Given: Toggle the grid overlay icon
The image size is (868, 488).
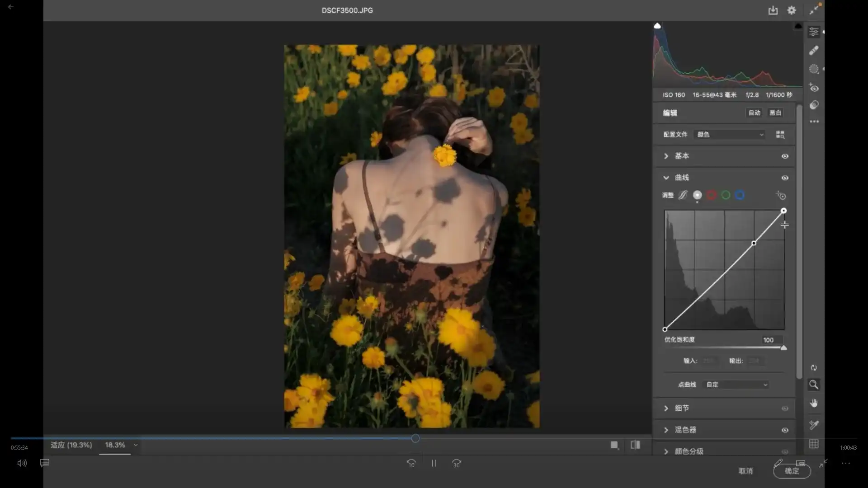Looking at the screenshot, I should 814,444.
